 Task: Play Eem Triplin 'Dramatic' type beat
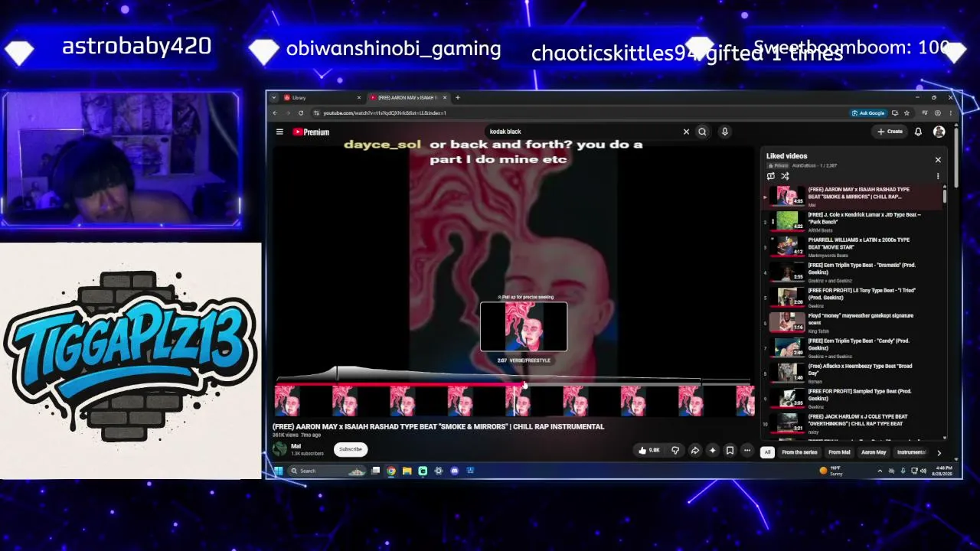853,272
